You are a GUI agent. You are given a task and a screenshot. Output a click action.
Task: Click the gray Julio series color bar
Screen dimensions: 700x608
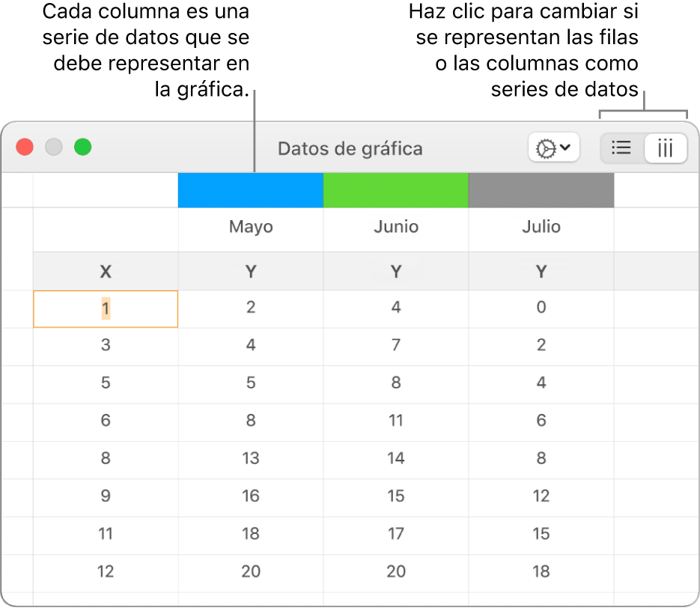click(541, 190)
